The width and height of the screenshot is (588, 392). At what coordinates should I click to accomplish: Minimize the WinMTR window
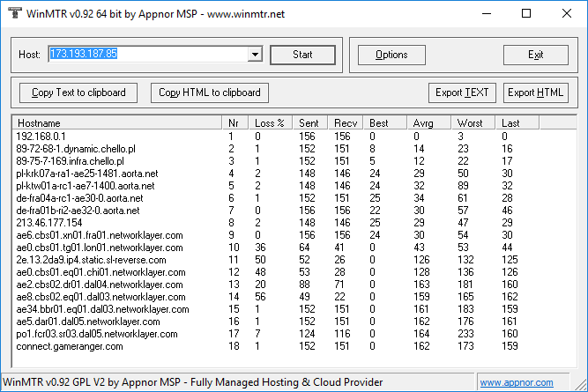[486, 13]
